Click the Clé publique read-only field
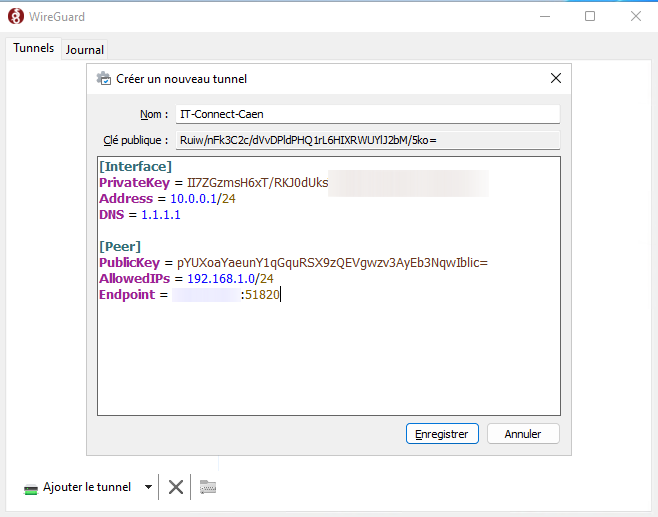 tap(367, 140)
